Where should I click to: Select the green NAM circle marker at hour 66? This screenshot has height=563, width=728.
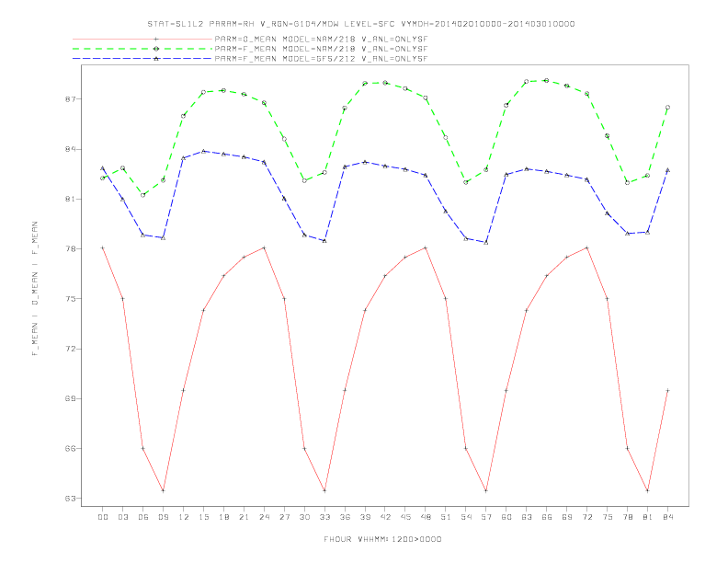(547, 80)
